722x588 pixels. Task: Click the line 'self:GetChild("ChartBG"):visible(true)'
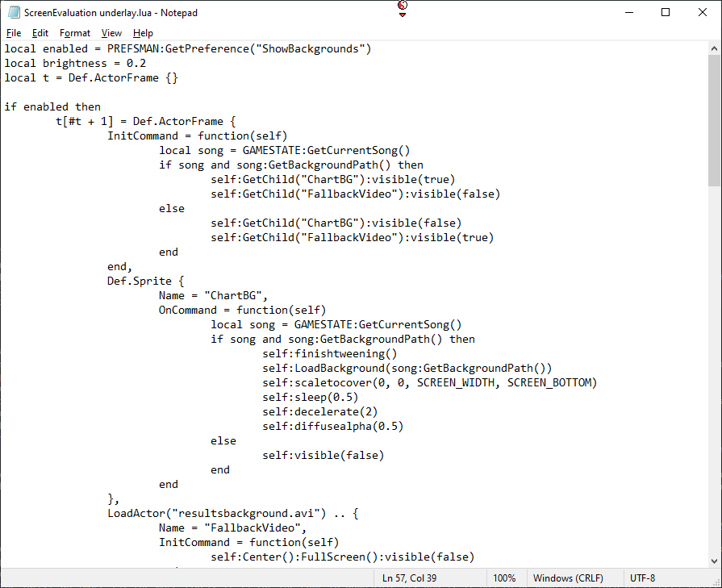[x=333, y=180]
